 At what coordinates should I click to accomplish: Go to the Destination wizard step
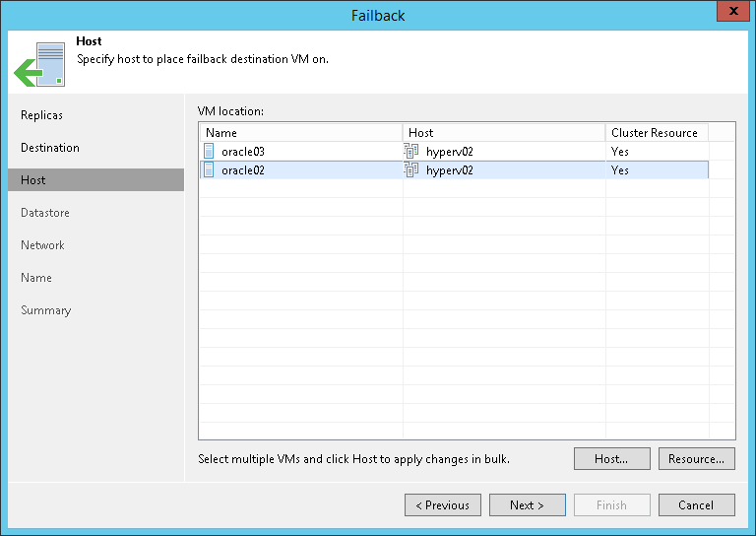point(50,148)
